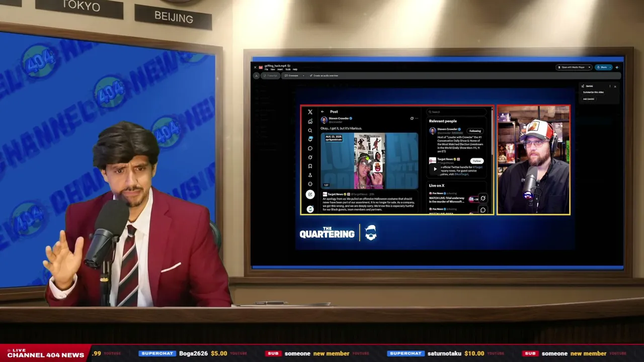The height and width of the screenshot is (362, 644).
Task: Expand the Comment dropdown arrow
Action: click(x=303, y=76)
